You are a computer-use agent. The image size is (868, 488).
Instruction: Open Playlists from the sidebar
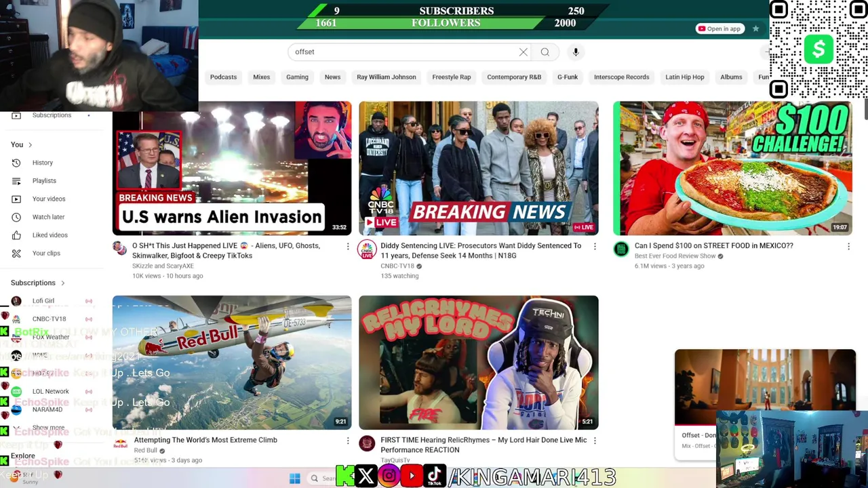(44, 181)
